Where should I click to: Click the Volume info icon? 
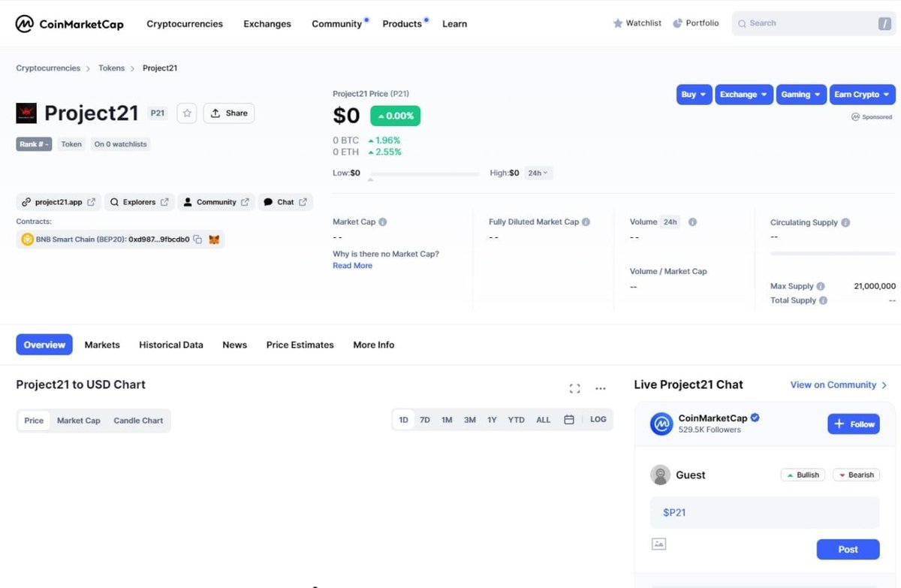(x=692, y=222)
